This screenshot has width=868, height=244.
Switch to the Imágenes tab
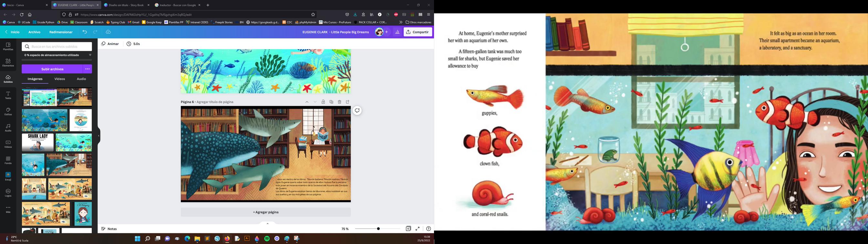click(35, 79)
